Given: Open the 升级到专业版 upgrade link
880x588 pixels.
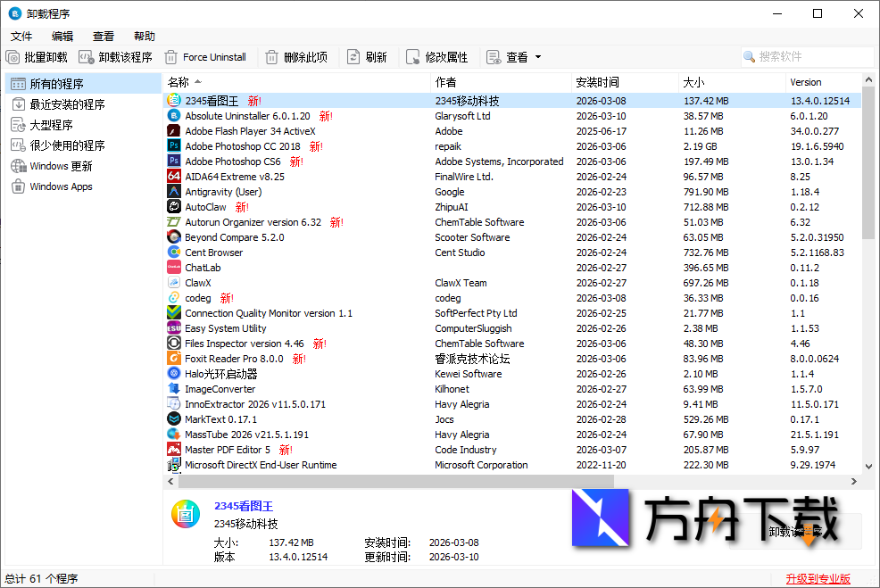Looking at the screenshot, I should [818, 577].
